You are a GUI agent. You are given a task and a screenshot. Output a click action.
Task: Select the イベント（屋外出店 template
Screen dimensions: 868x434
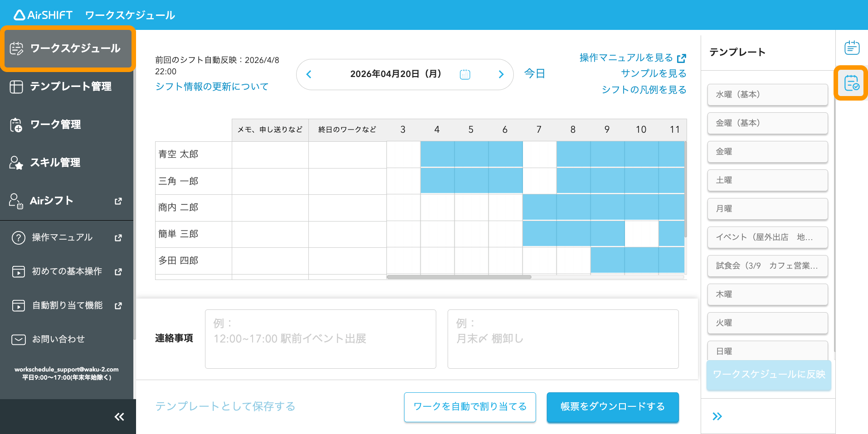point(767,237)
